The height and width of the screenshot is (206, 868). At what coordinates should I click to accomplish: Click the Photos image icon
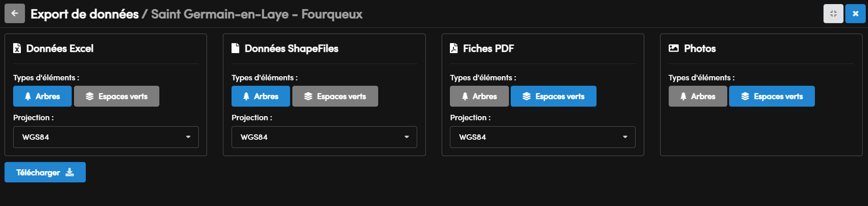coord(674,48)
